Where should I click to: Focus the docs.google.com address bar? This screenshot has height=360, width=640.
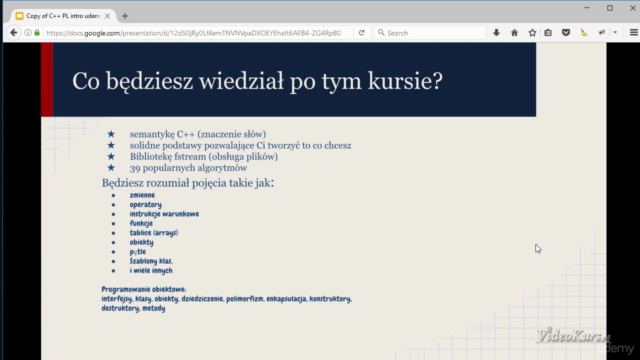point(193,33)
